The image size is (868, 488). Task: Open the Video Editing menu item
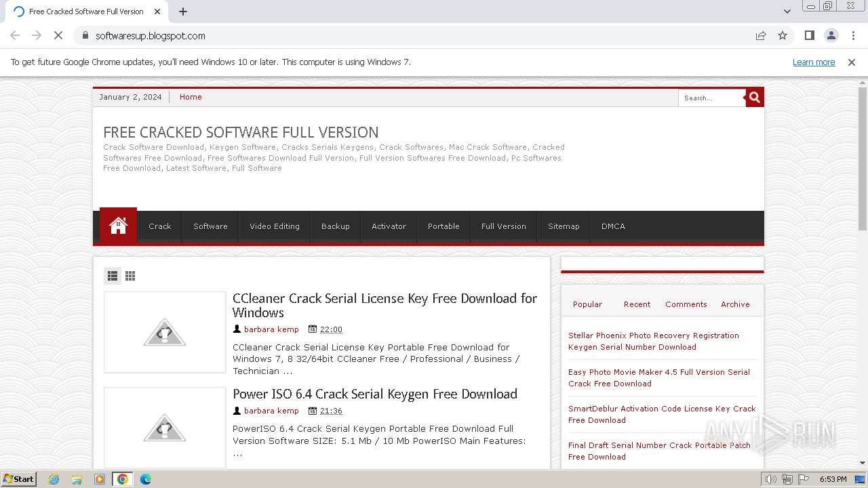tap(275, 226)
